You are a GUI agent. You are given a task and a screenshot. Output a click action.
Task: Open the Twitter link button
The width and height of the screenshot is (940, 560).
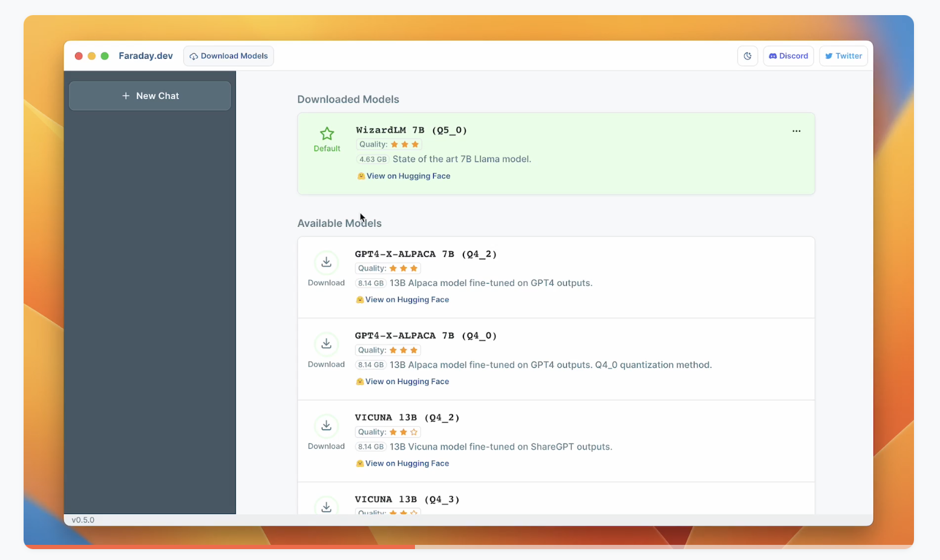point(843,56)
